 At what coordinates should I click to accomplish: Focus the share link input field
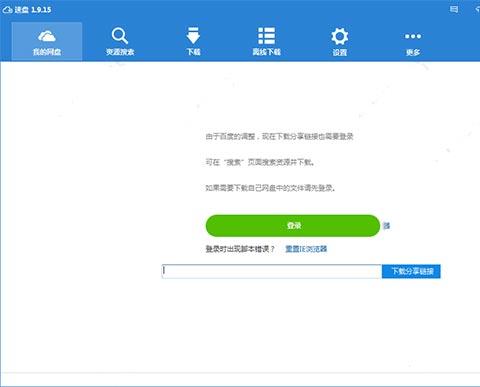(272, 271)
